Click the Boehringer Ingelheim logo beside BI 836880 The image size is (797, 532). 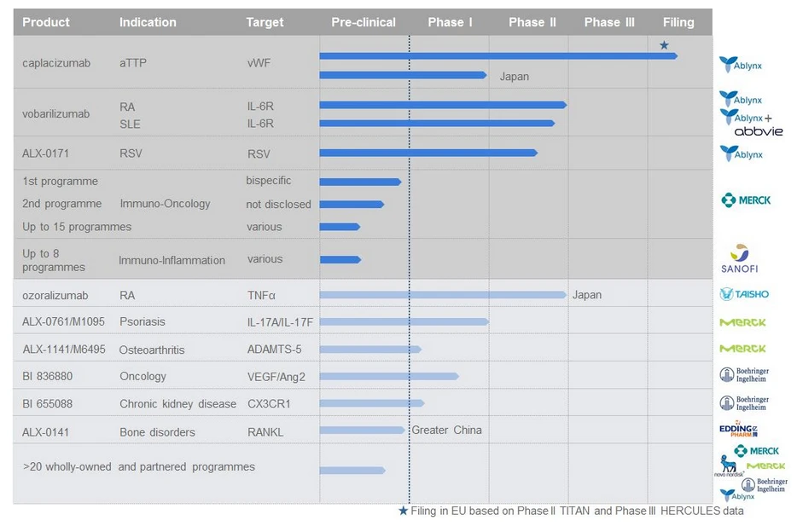744,375
